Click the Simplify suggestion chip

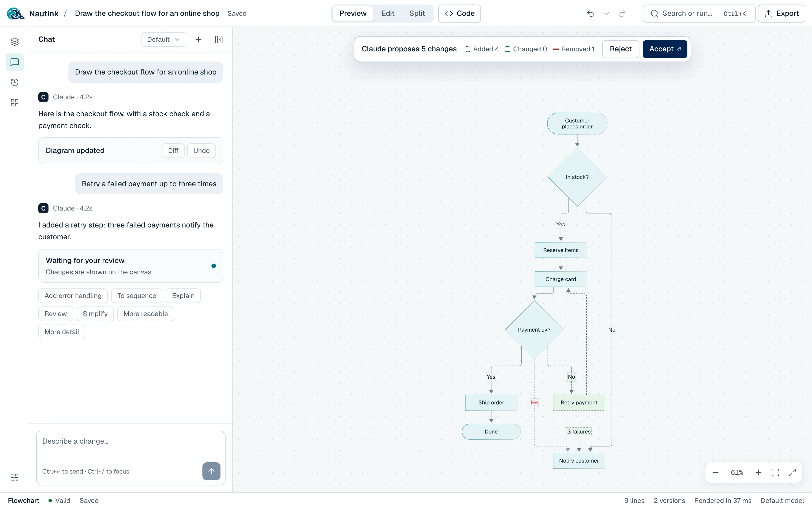95,314
